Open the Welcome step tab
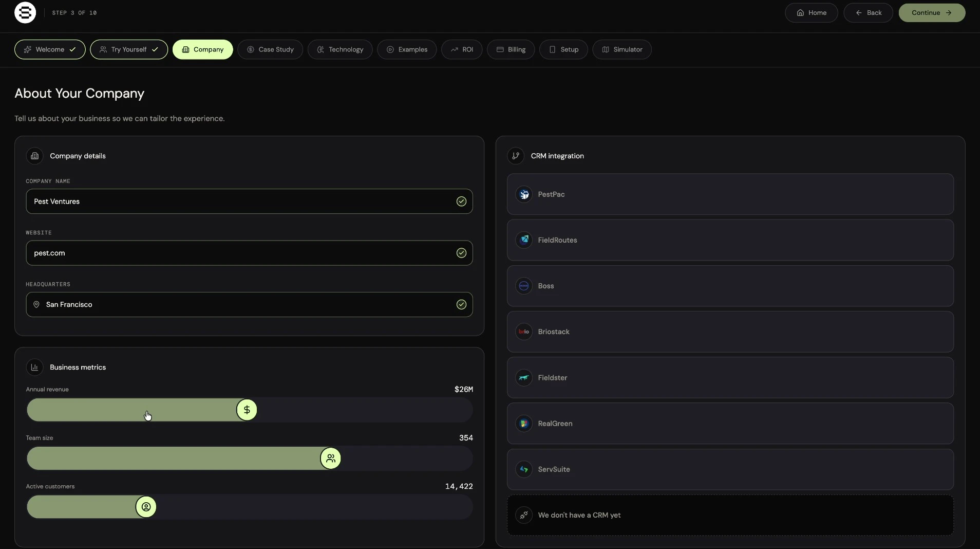 [x=50, y=49]
